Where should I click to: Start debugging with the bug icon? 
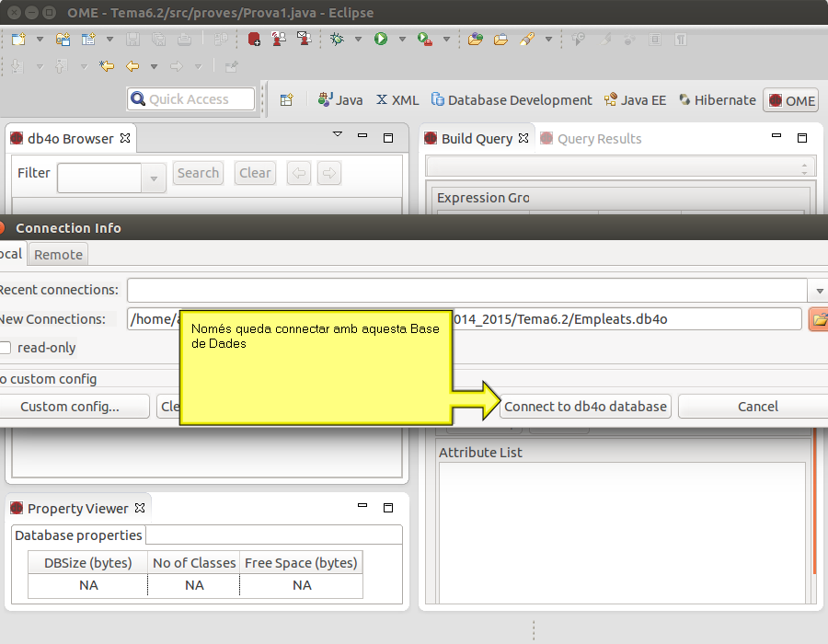click(x=337, y=39)
